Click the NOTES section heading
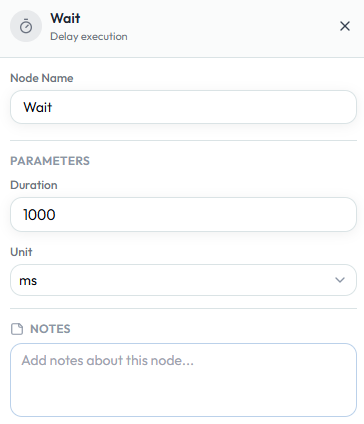Viewport: 364px width, 424px height. tap(50, 329)
